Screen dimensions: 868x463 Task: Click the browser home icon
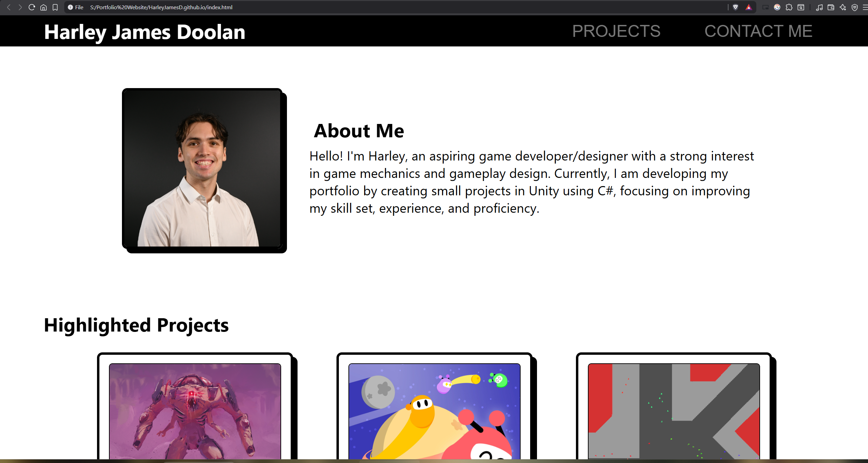coord(43,7)
